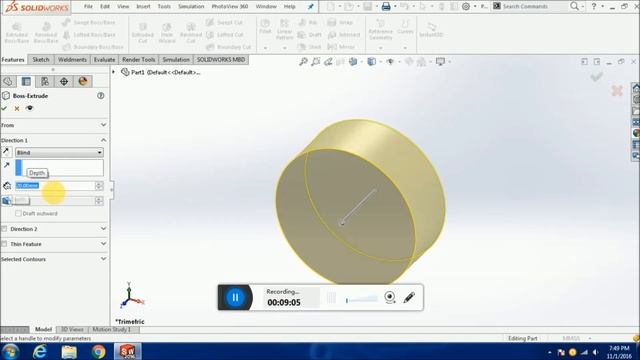
Task: Open the Motion Study 1 tab
Action: (x=111, y=329)
